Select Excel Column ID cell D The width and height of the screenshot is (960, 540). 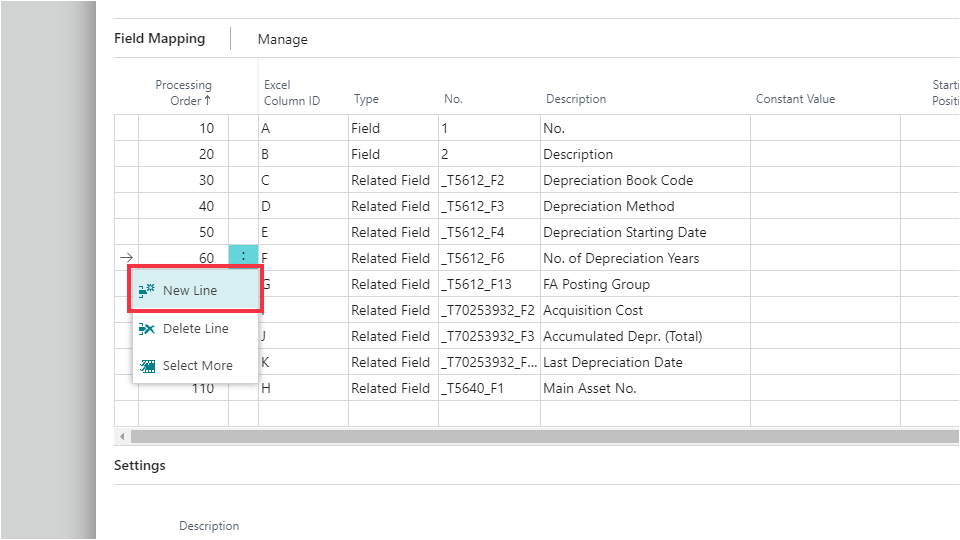(x=303, y=206)
